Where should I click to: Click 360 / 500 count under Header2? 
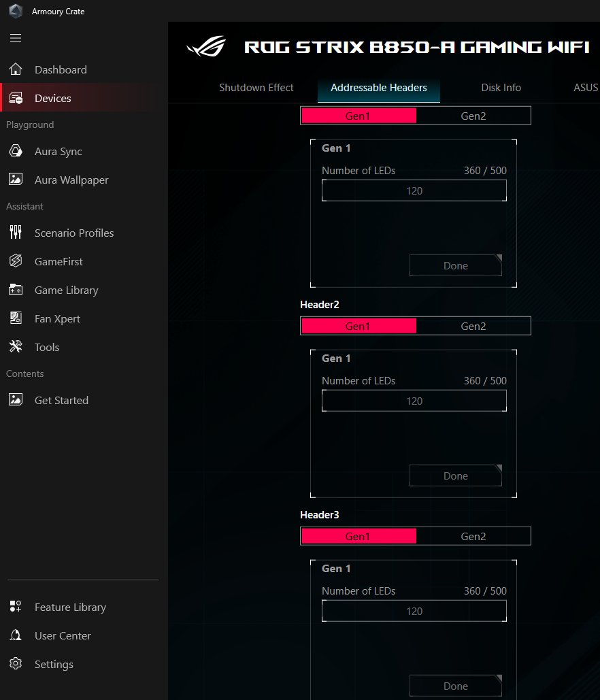click(x=485, y=381)
